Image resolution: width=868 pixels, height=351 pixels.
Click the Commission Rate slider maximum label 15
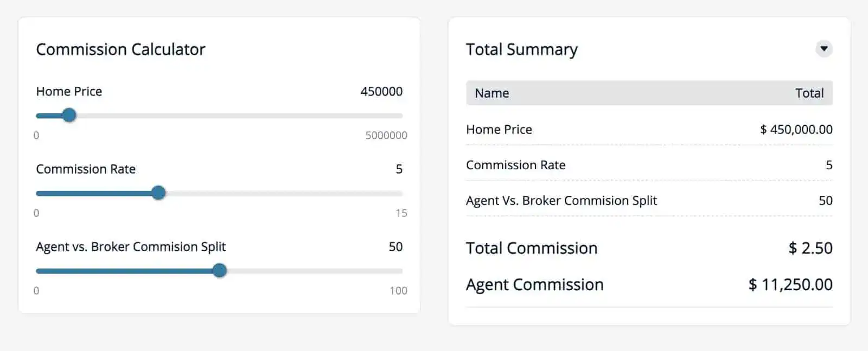(x=401, y=213)
